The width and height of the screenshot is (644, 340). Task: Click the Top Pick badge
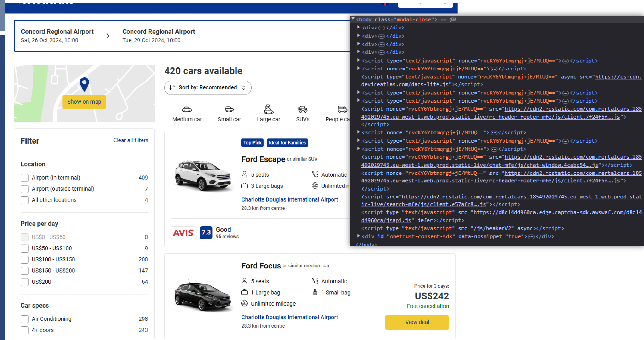pos(252,143)
